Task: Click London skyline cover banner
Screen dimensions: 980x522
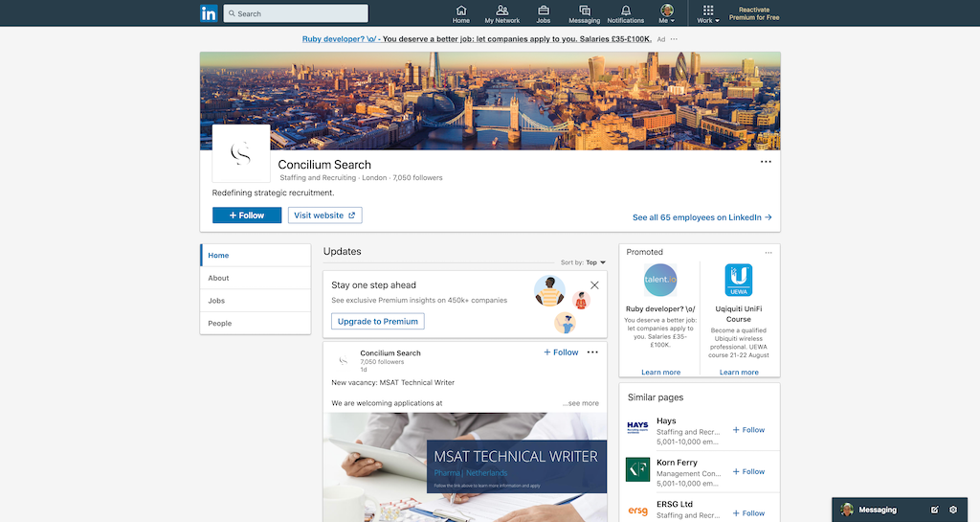Action: pos(490,101)
